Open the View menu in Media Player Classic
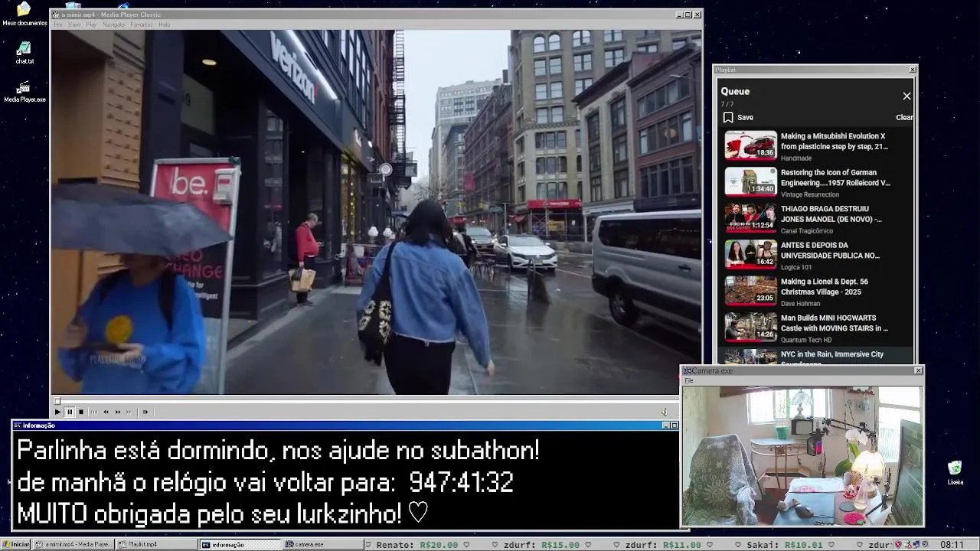The width and height of the screenshot is (980, 551). click(74, 24)
